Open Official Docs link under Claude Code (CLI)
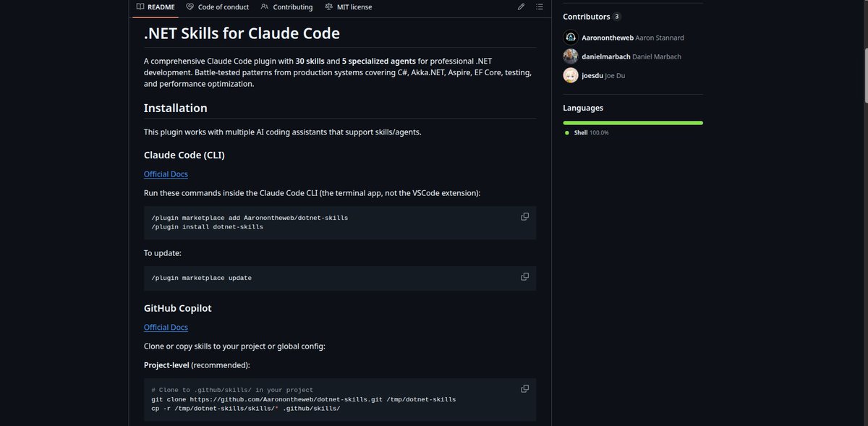The height and width of the screenshot is (426, 868). [166, 174]
